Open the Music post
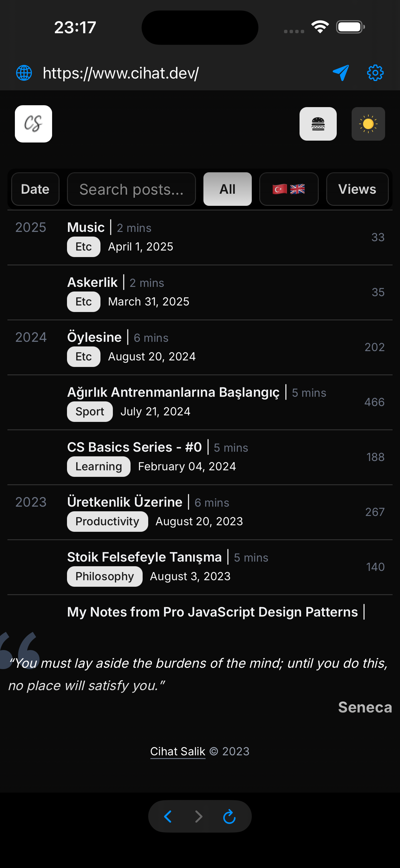 86,228
